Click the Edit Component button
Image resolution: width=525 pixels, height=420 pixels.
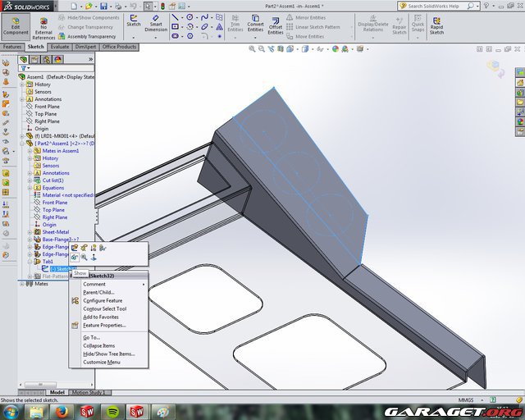tap(14, 25)
